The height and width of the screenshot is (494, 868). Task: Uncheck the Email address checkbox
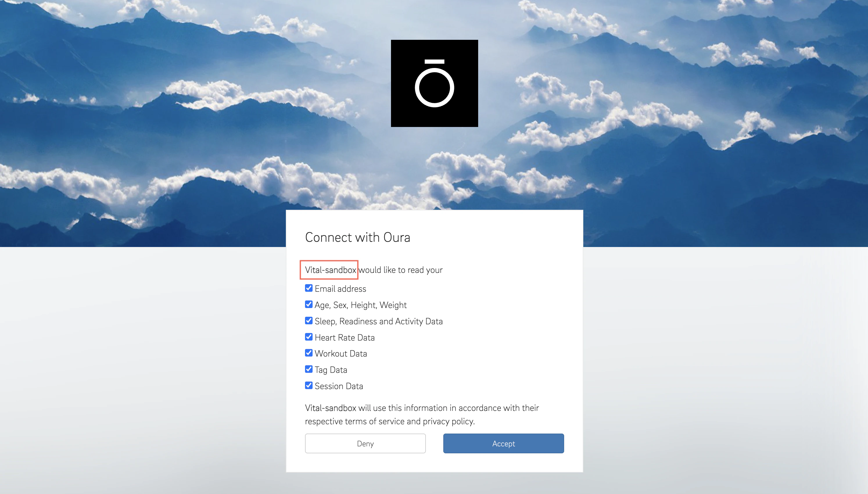309,288
